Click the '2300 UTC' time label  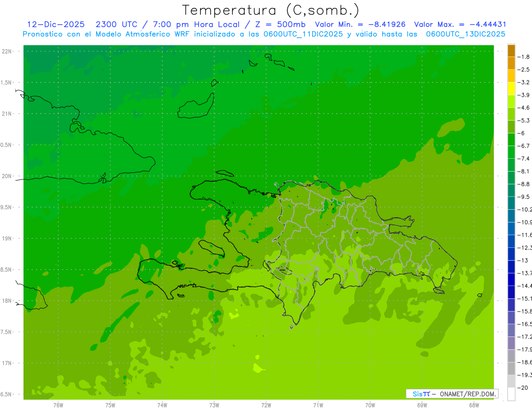117,24
